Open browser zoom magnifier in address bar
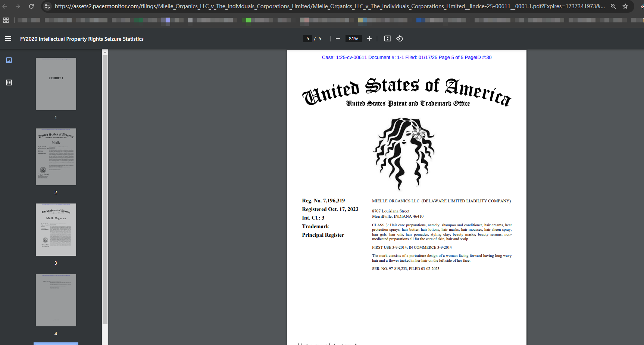This screenshot has height=345, width=644. coord(613,6)
